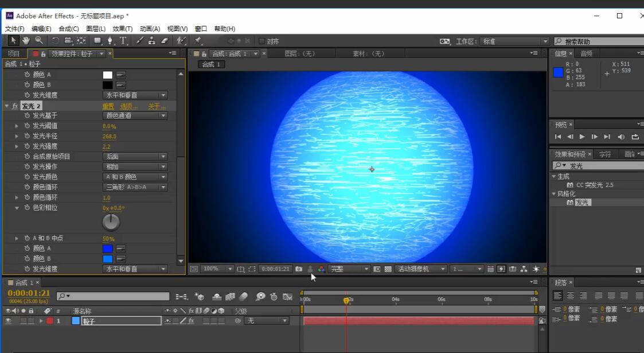Select the Zoom magnifier tool
This screenshot has width=644, height=353.
pos(38,41)
